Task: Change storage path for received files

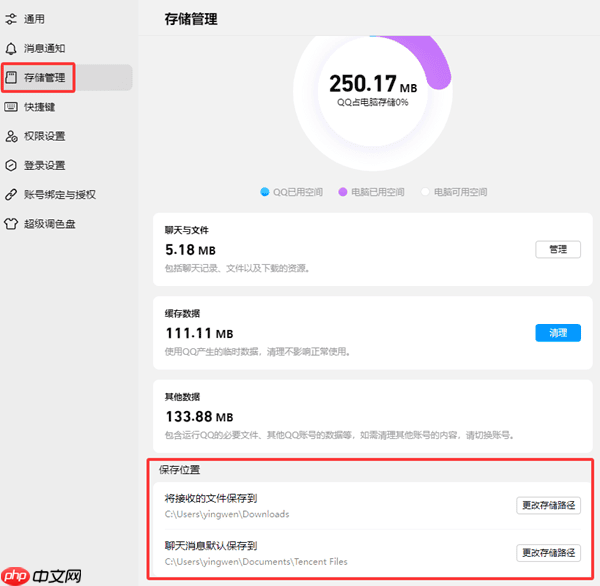Action: click(x=548, y=505)
